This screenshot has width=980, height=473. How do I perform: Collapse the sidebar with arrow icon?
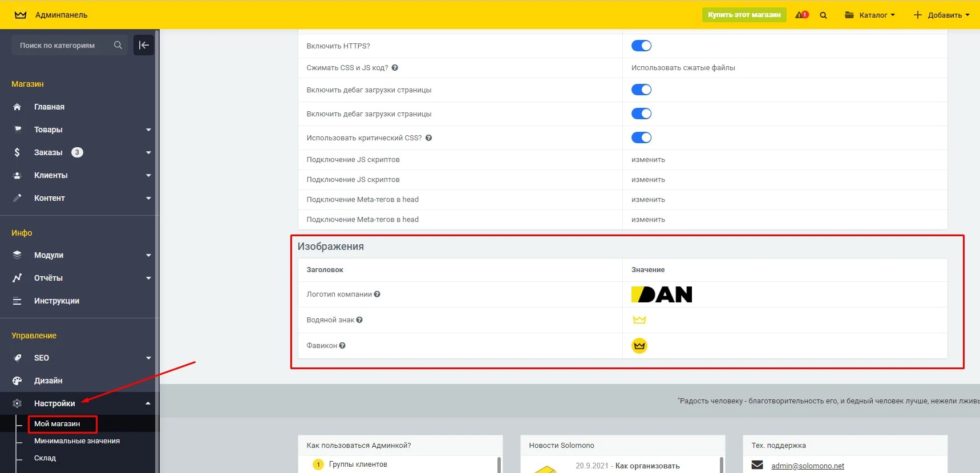click(x=144, y=45)
